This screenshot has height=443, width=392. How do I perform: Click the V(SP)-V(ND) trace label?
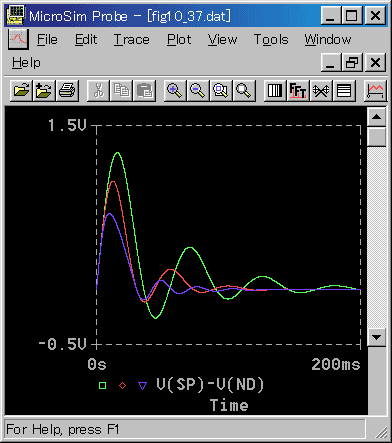210,385
